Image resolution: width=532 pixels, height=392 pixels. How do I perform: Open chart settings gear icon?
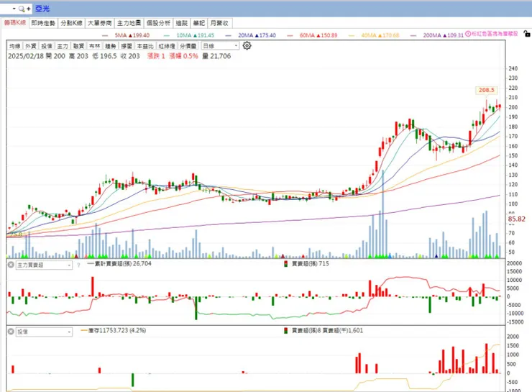click(x=247, y=45)
